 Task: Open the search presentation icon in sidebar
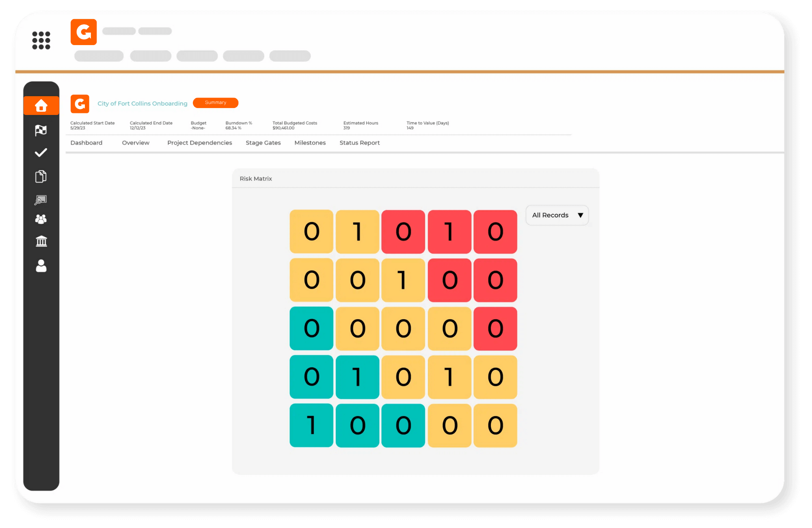41,199
